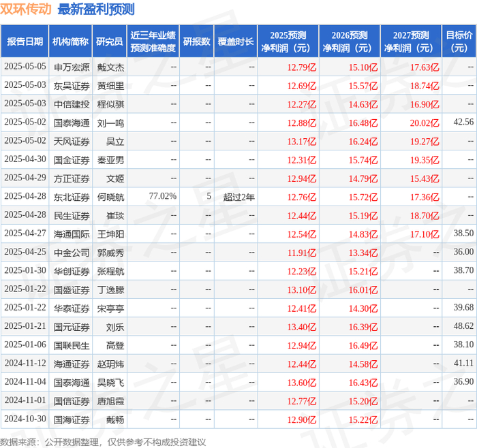This screenshot has width=477, height=448.
Task: Click the 13.60亿 profit value
Action: click(302, 383)
